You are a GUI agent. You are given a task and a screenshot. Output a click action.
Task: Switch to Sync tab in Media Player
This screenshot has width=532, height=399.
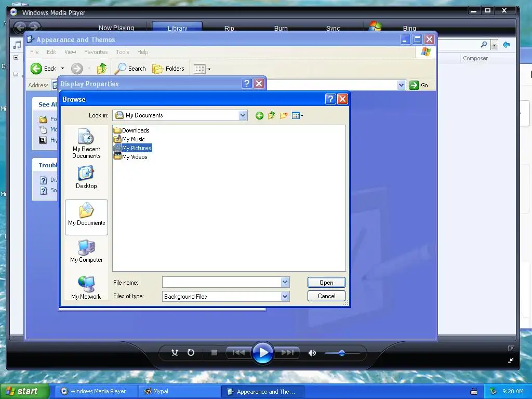pos(333,28)
